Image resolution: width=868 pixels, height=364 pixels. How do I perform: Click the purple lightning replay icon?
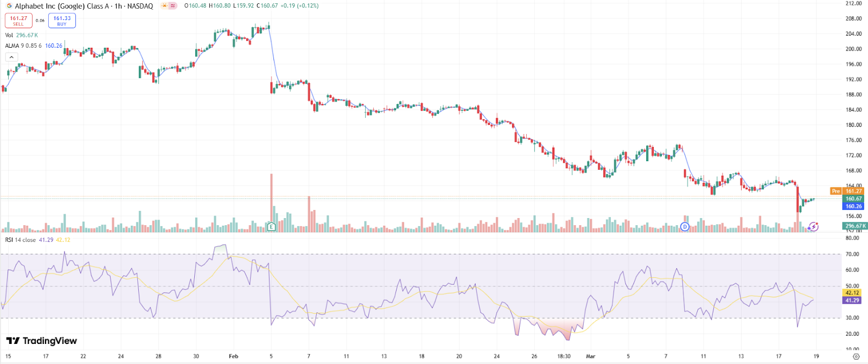813,227
